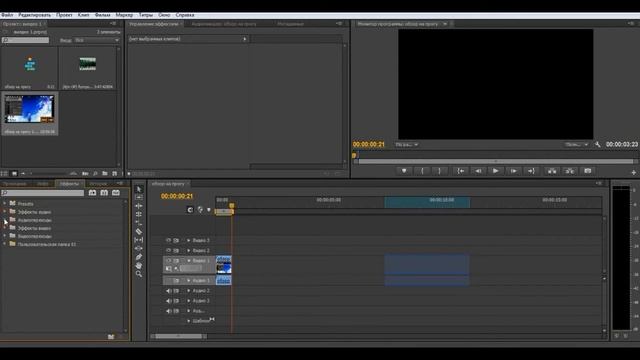
Task: Select the Pen tool
Action: pos(139,257)
